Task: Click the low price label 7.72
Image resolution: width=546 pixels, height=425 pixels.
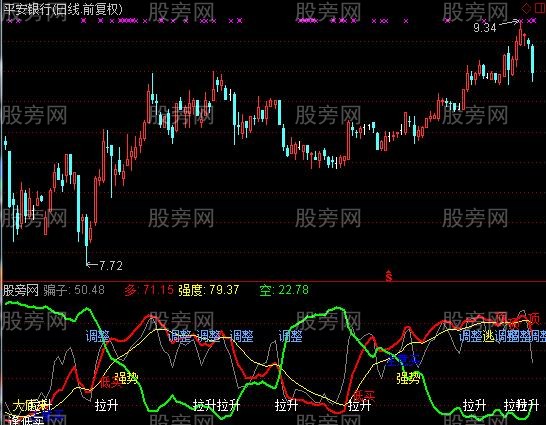Action: click(111, 266)
